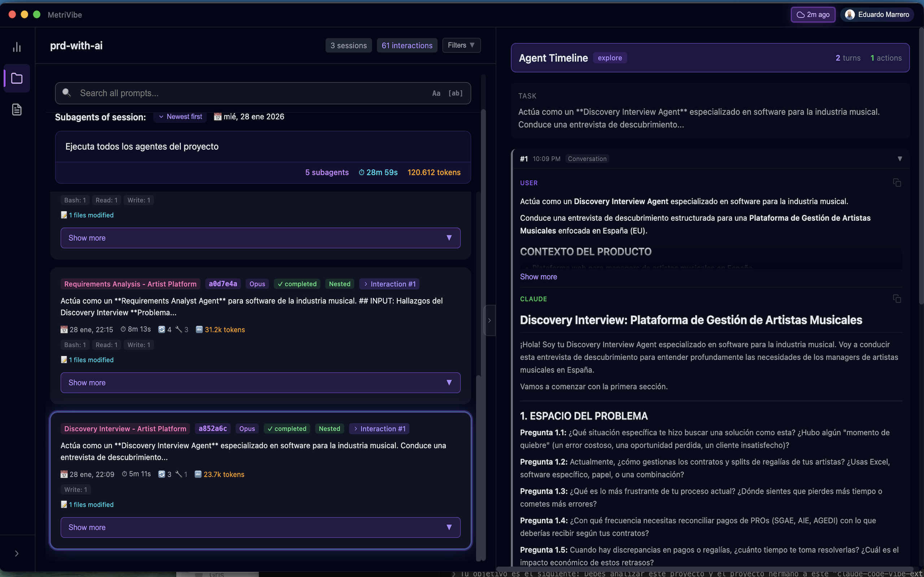Viewport: 924px width, 577px height.
Task: Copy the CLAUDE response via copy icon
Action: pos(897,299)
